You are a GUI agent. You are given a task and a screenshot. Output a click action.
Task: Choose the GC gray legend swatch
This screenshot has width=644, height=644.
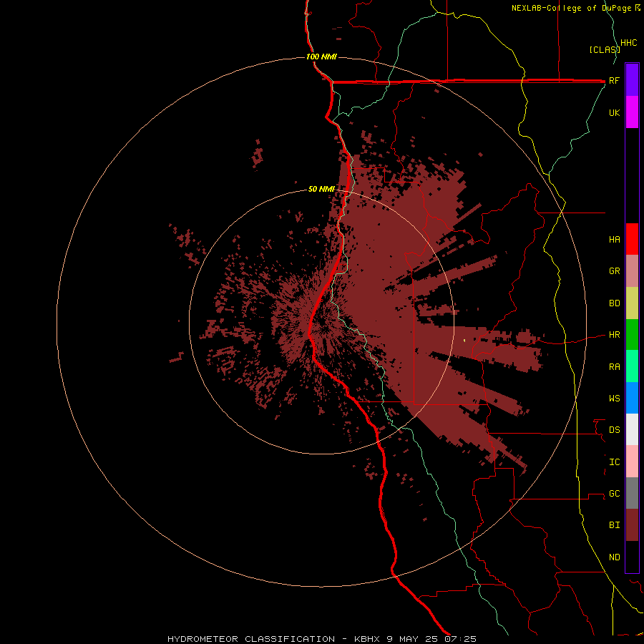point(632,493)
